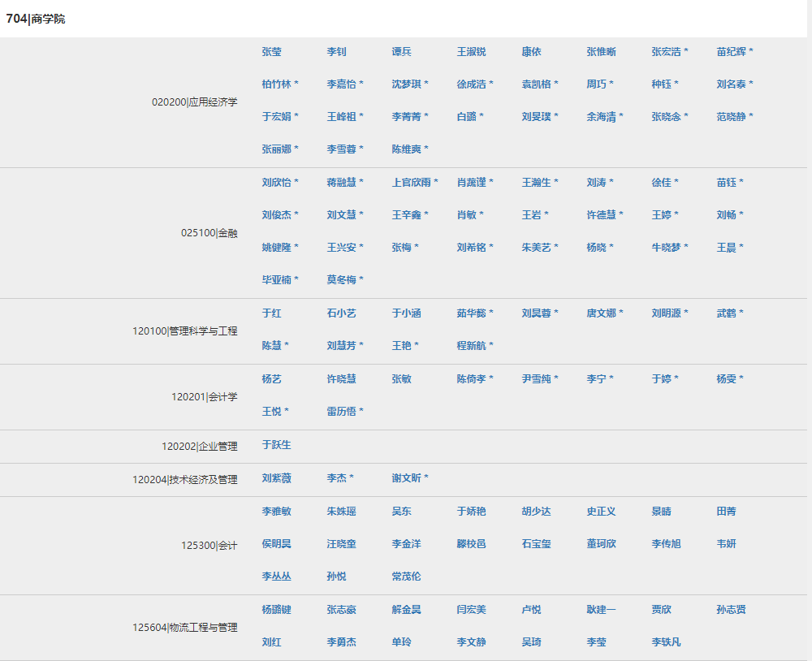Select 康依 under 应用经济学
This screenshot has width=812, height=661.
point(531,52)
